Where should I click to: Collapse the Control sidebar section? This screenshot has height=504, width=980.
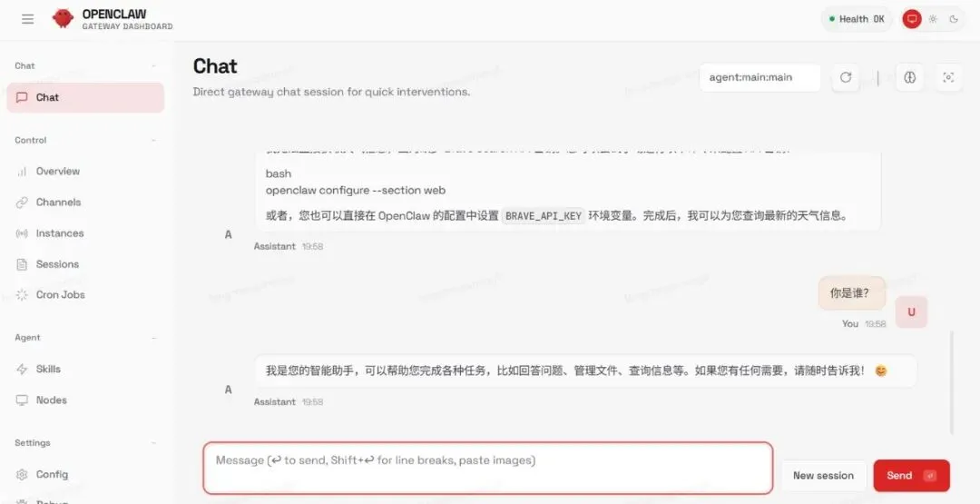pyautogui.click(x=153, y=141)
